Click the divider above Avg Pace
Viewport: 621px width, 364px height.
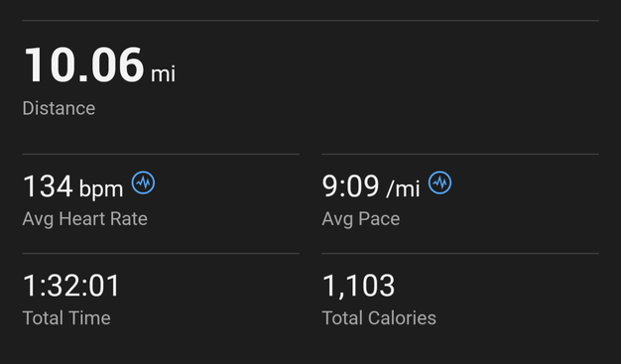(460, 154)
